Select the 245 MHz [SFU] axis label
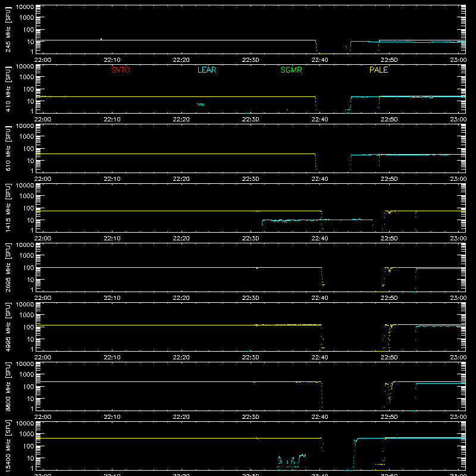Screen dimensions: 476x476 point(8,30)
